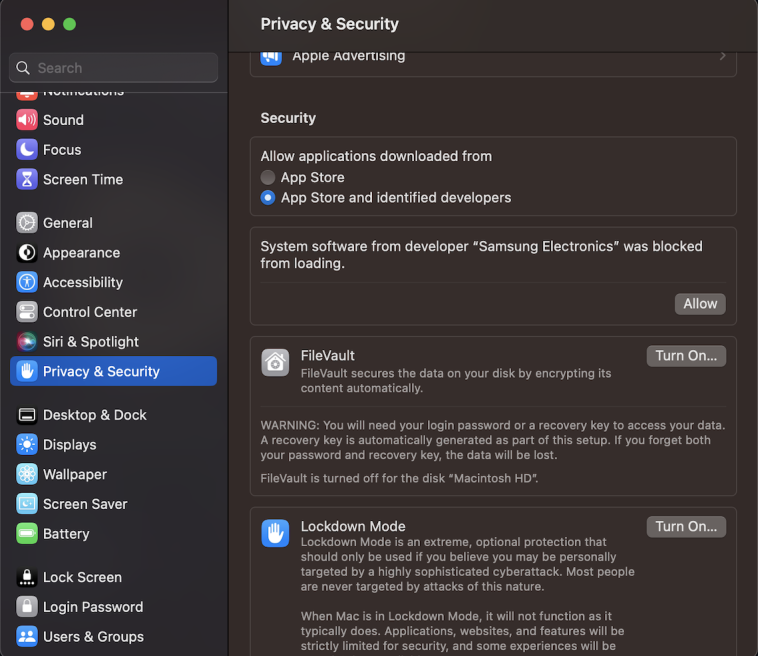758x656 pixels.
Task: Open Wallpaper label in sidebar
Action: click(75, 475)
